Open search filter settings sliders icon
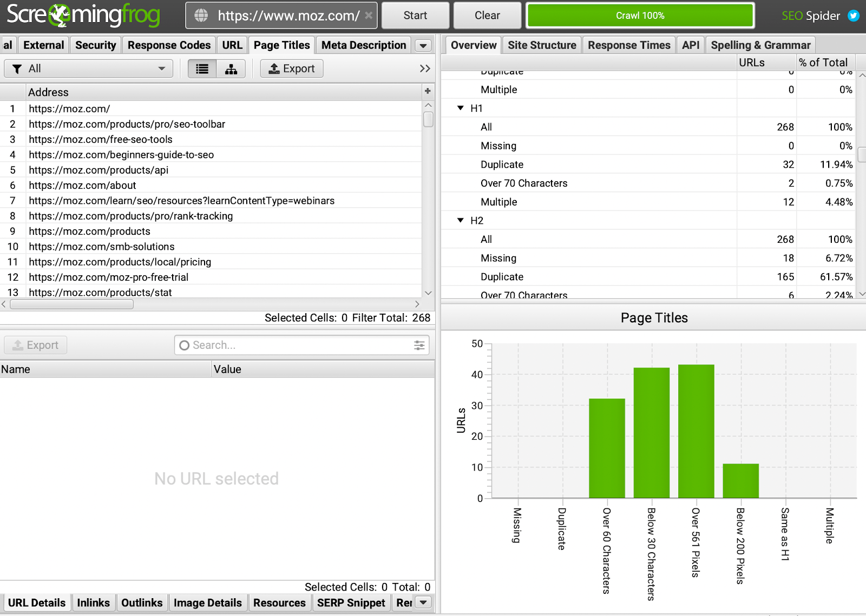This screenshot has height=616, width=866. [419, 345]
